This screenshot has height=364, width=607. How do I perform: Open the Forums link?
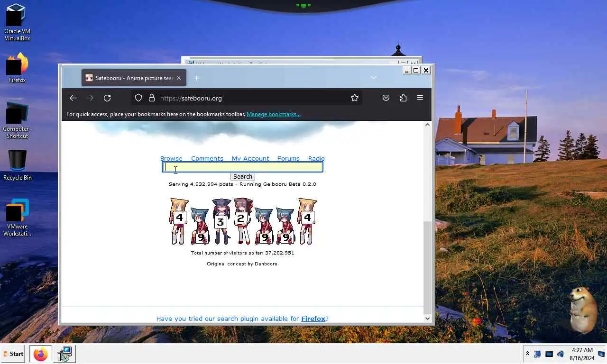[288, 158]
